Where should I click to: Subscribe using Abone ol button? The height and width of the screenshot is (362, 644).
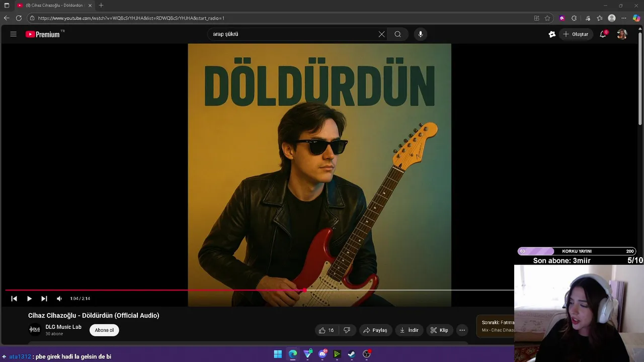(x=104, y=330)
